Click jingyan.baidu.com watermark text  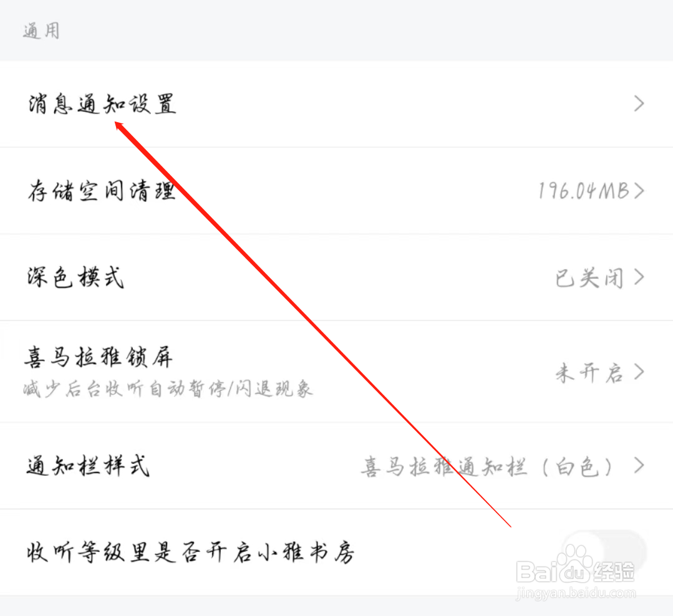coord(576,594)
